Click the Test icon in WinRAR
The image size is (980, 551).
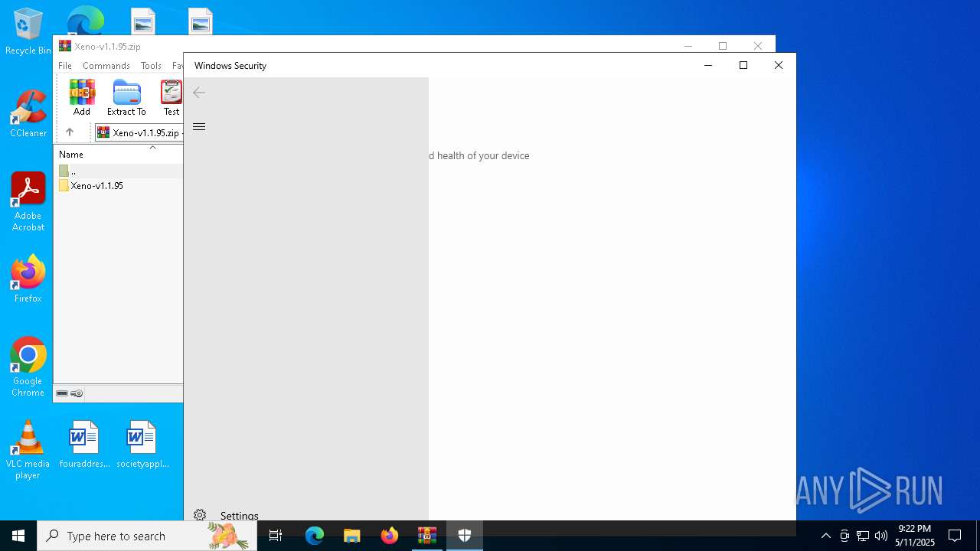[x=171, y=97]
